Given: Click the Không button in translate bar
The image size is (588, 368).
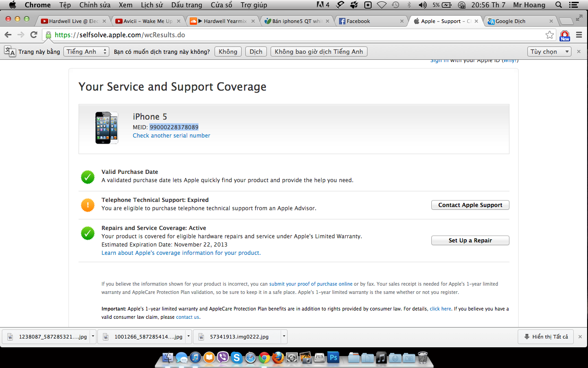Looking at the screenshot, I should 228,52.
